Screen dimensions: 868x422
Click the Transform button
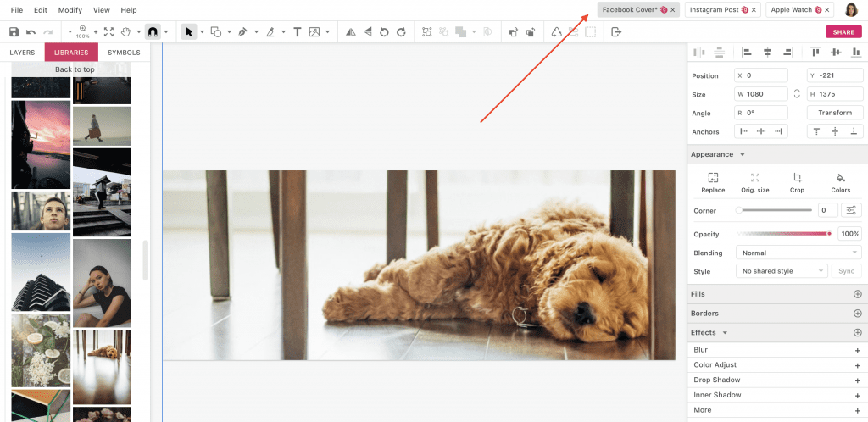pyautogui.click(x=835, y=113)
